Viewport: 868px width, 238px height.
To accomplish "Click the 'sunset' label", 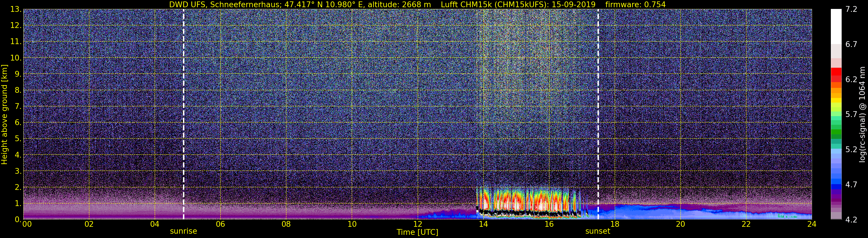I will [x=598, y=231].
